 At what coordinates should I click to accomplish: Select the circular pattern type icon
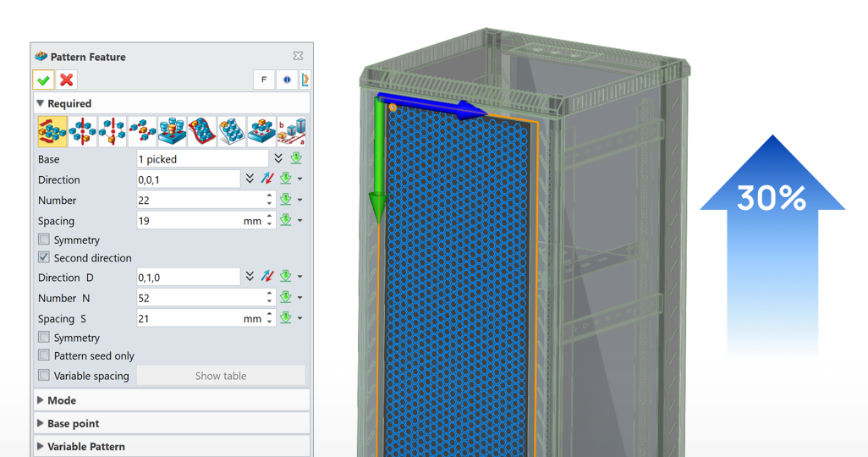tap(82, 132)
